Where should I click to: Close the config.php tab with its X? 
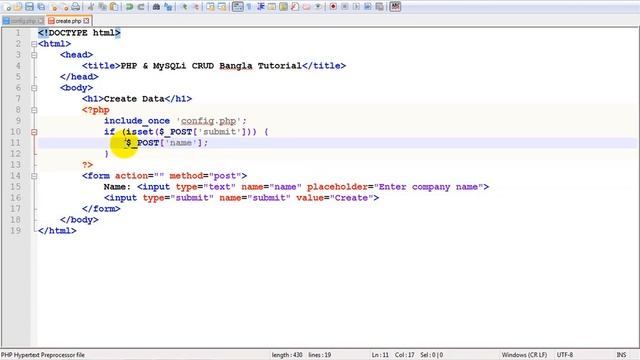tap(40, 21)
